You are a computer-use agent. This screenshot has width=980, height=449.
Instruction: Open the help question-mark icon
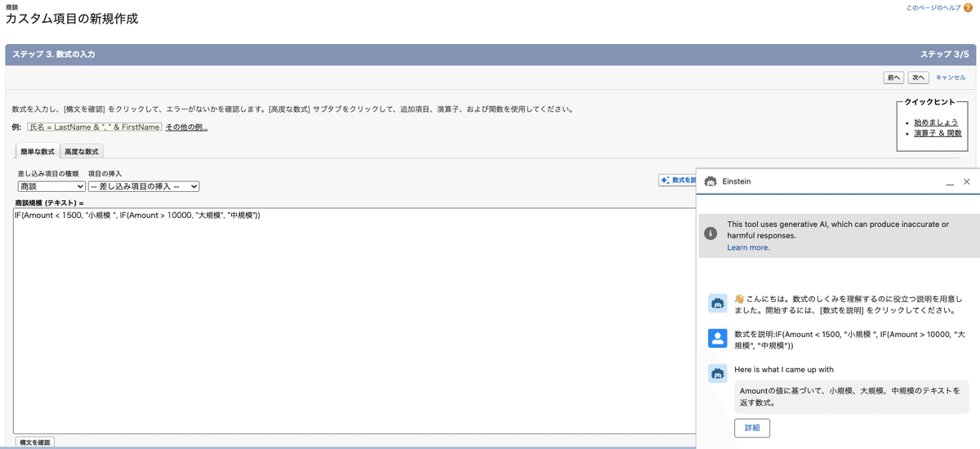pos(968,7)
